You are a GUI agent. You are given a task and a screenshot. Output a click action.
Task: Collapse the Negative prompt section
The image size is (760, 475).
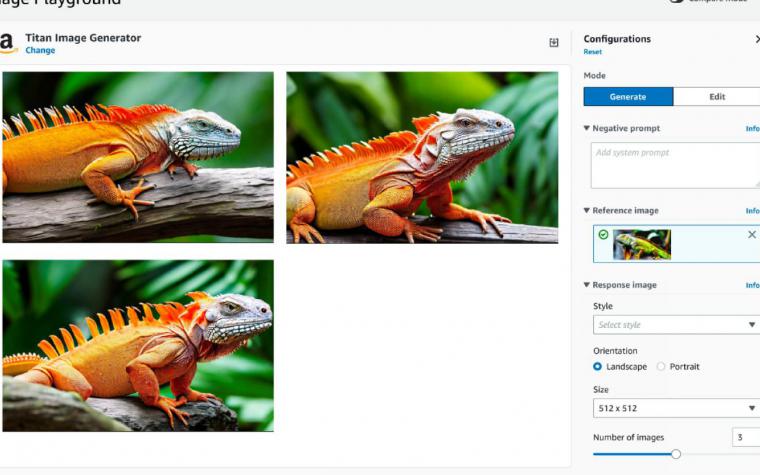click(x=586, y=128)
